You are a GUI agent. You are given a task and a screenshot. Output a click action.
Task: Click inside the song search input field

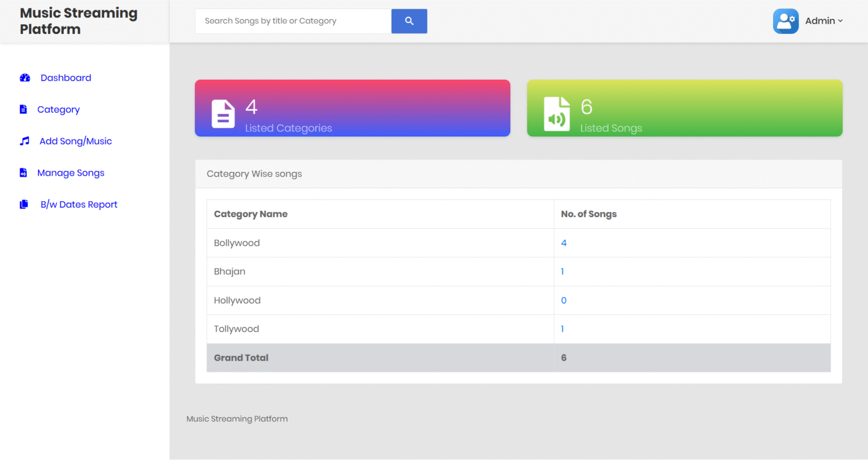click(293, 21)
